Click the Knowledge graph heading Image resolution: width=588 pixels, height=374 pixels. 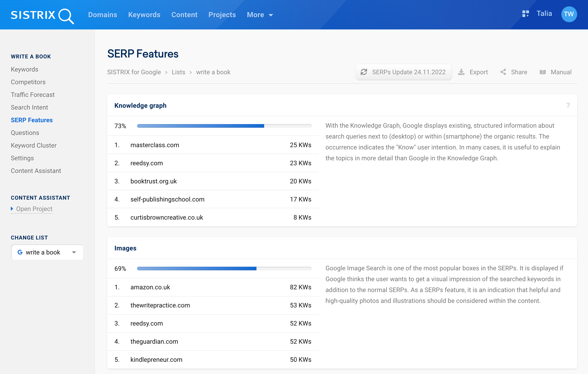[140, 105]
